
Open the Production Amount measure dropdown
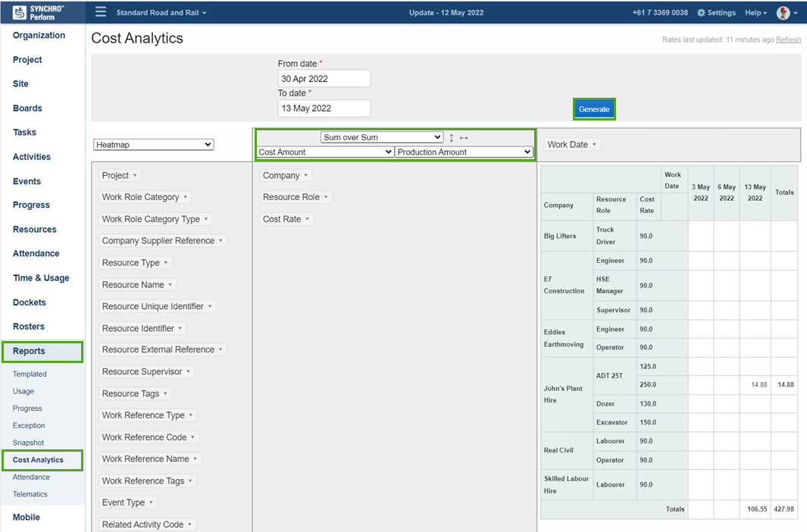(x=463, y=152)
